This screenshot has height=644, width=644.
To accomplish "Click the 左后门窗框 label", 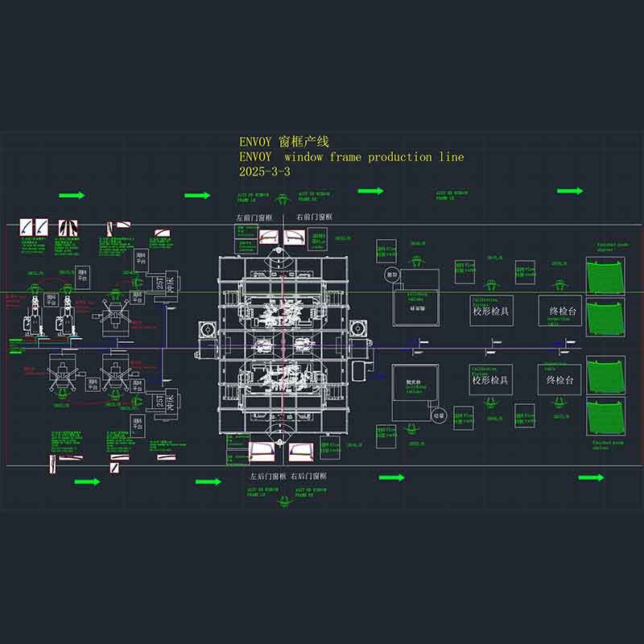I will point(268,476).
